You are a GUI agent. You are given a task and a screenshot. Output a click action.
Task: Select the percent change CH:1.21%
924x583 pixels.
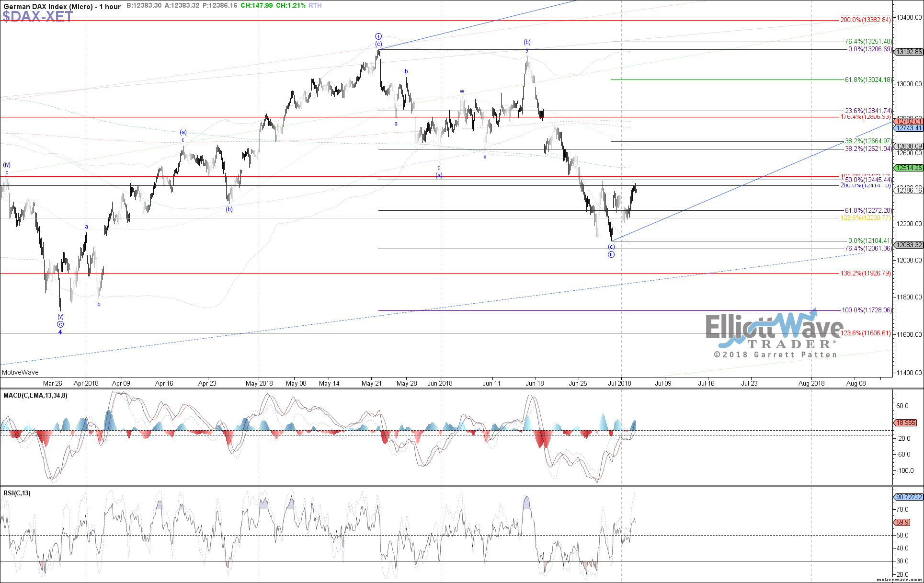click(x=290, y=6)
